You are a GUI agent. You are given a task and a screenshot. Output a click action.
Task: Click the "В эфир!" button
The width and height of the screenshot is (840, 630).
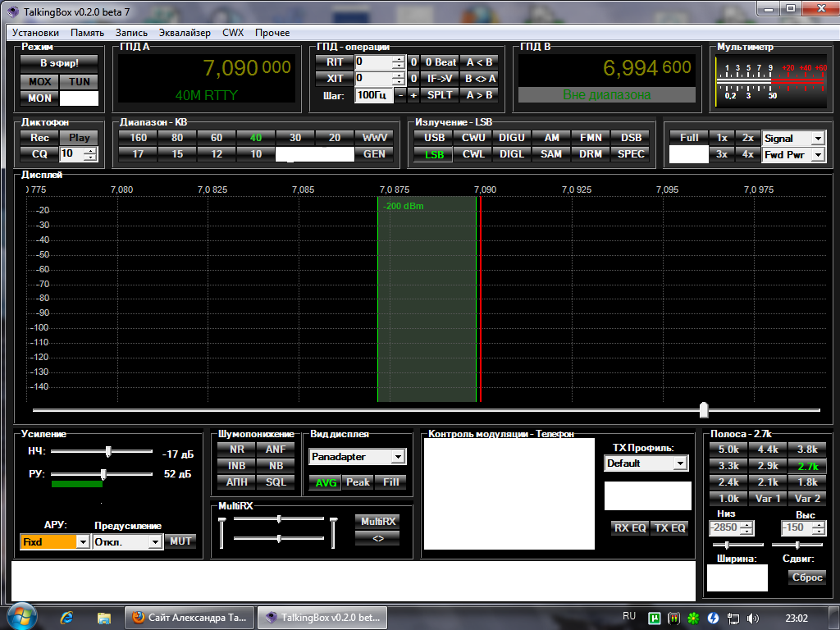[59, 62]
